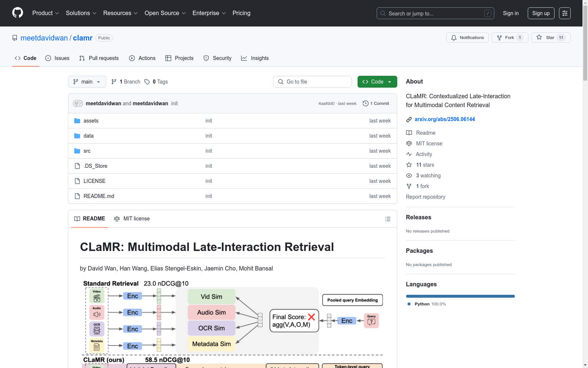The height and width of the screenshot is (368, 588).
Task: Open the GitHub homepage logo
Action: click(x=18, y=13)
